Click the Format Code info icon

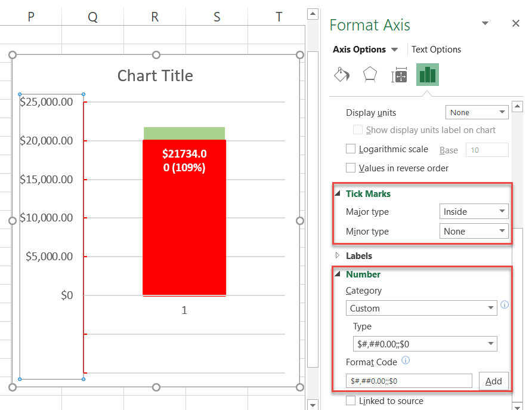406,360
